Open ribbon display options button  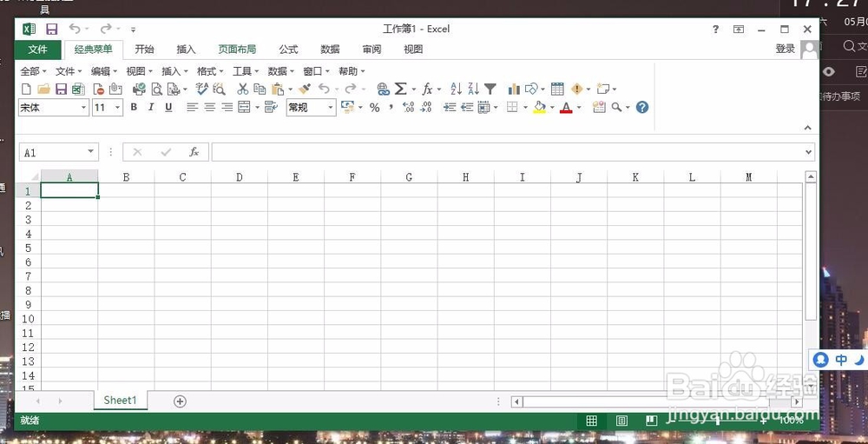tap(739, 30)
